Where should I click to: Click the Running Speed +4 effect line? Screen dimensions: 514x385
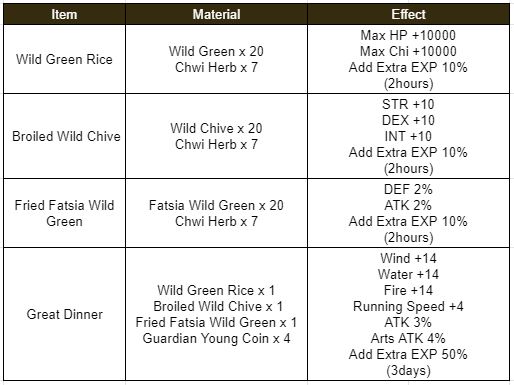408,306
